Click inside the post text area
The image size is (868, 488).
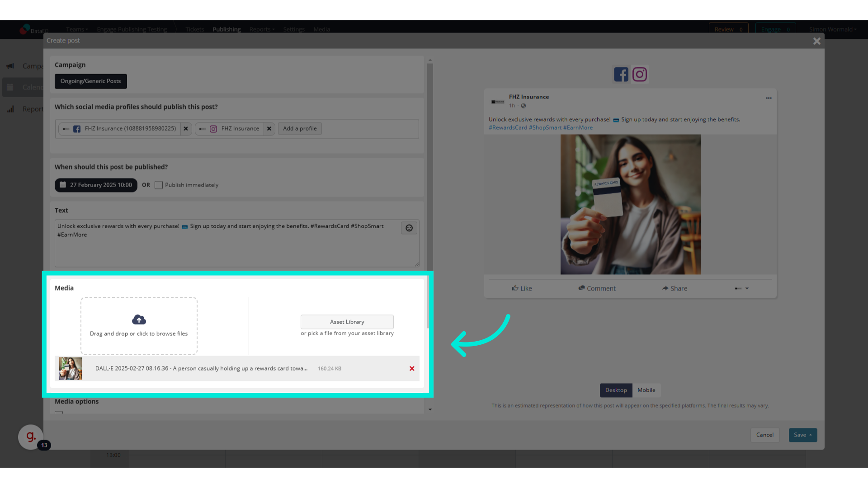[x=226, y=249]
